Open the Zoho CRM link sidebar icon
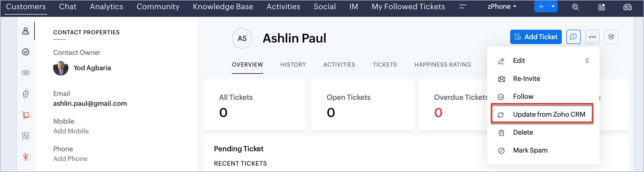 coord(26,73)
